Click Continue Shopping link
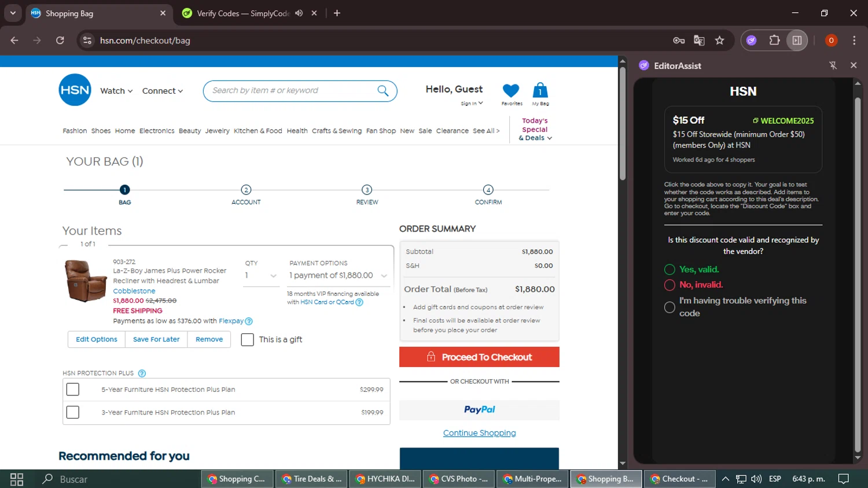This screenshot has height=488, width=868. coord(479,433)
